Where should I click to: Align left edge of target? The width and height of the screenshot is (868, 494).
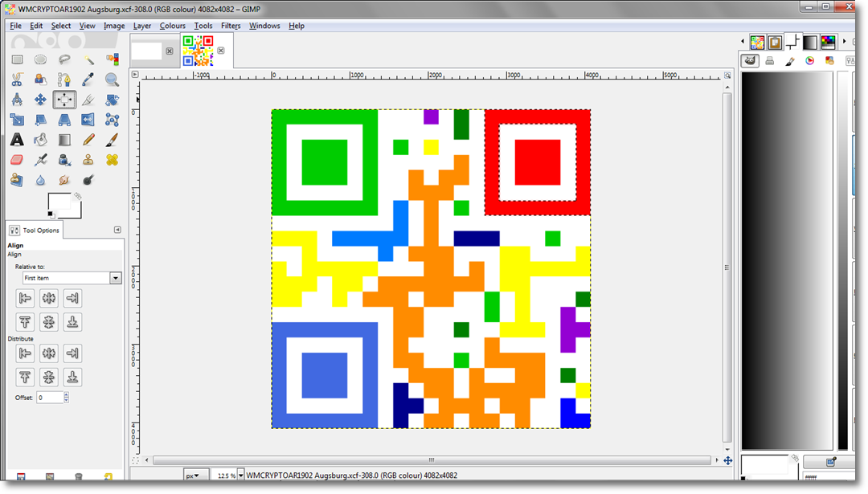[25, 298]
